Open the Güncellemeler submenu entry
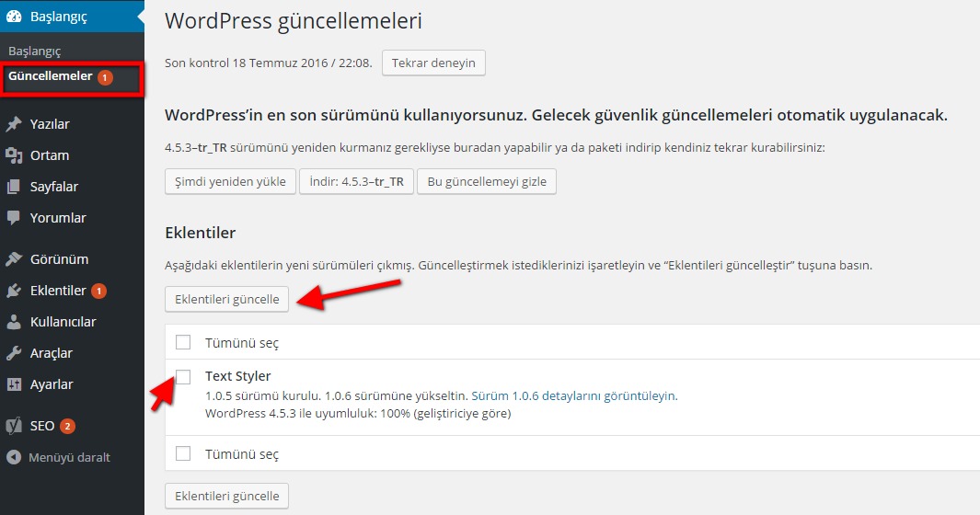 click(50, 76)
